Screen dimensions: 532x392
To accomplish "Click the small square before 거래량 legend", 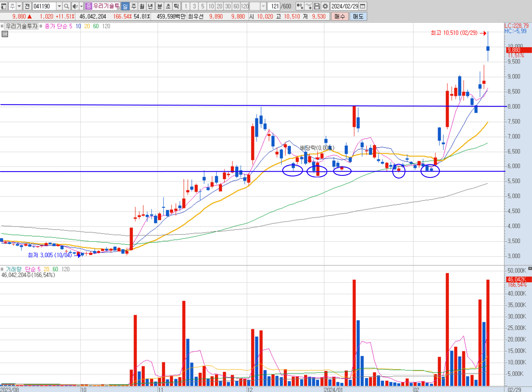I will [2, 269].
